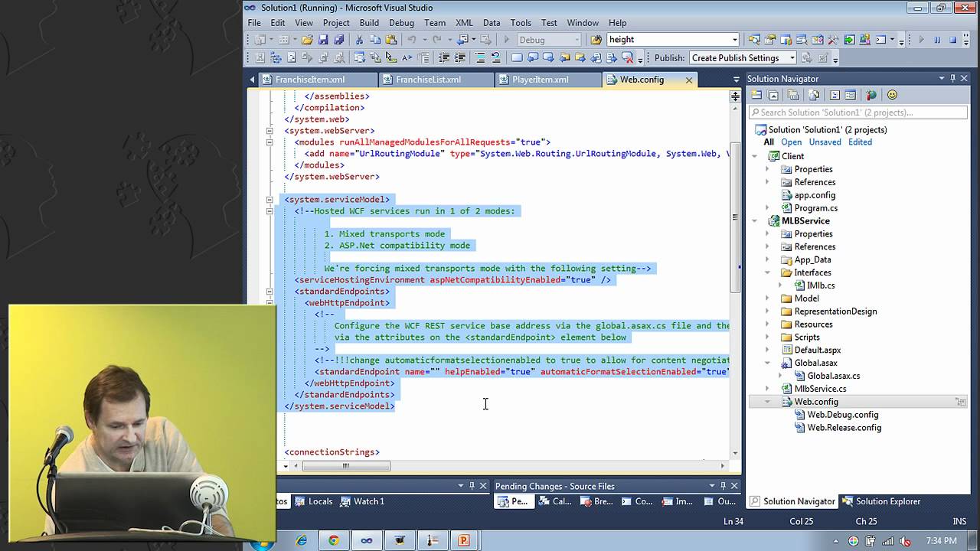The height and width of the screenshot is (551, 980).
Task: Click the Decrease Indent icon
Action: click(444, 57)
